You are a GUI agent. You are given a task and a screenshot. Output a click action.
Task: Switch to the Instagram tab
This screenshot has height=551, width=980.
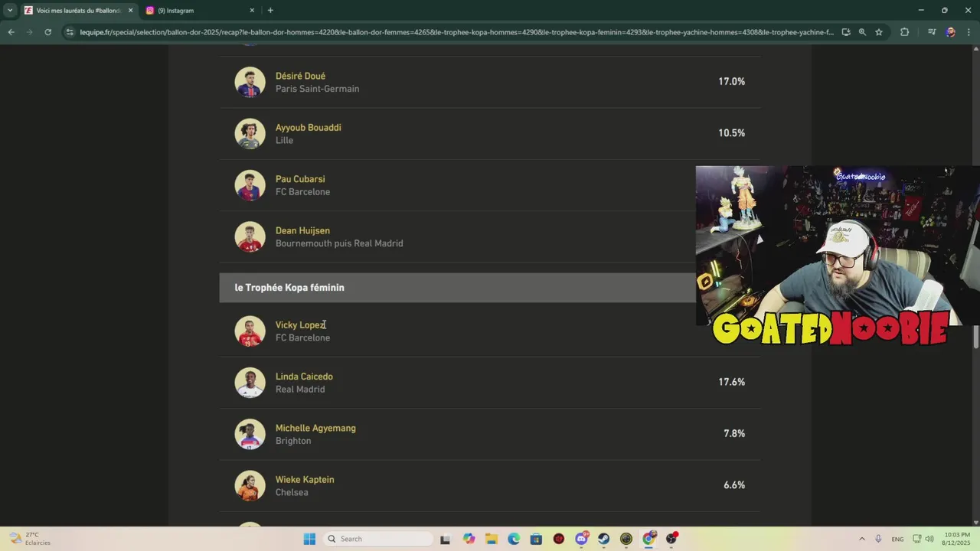tap(201, 10)
